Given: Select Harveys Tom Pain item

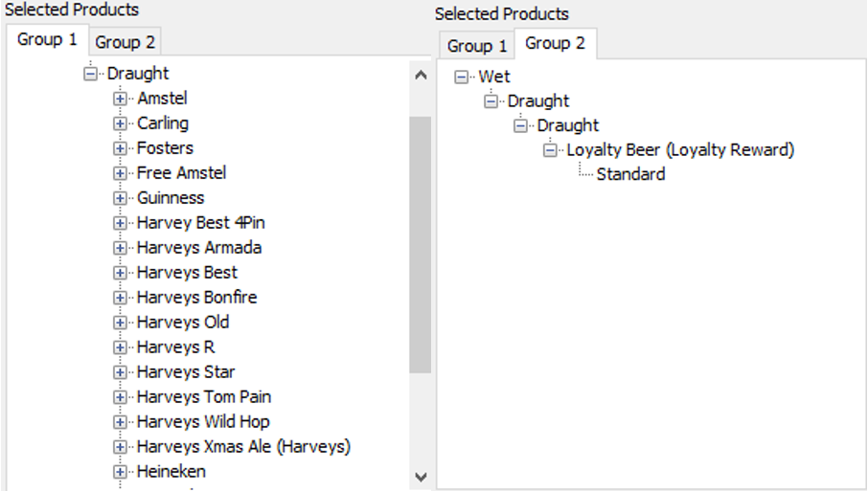Looking at the screenshot, I should (203, 397).
